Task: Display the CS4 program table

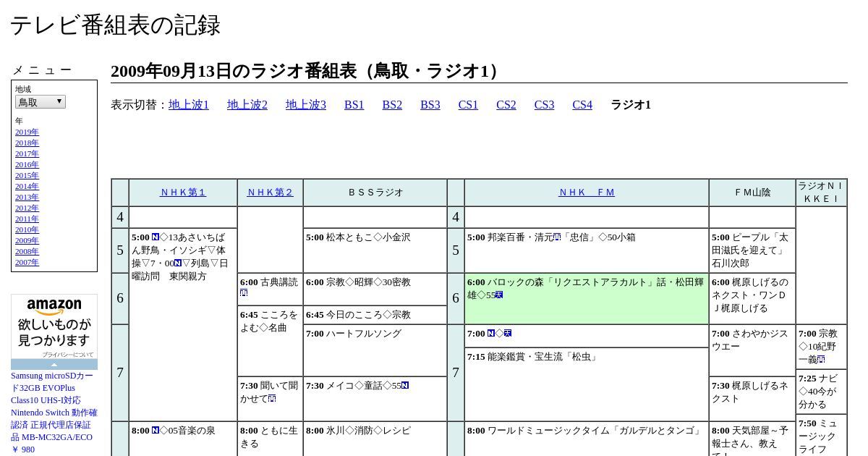Action: (582, 105)
